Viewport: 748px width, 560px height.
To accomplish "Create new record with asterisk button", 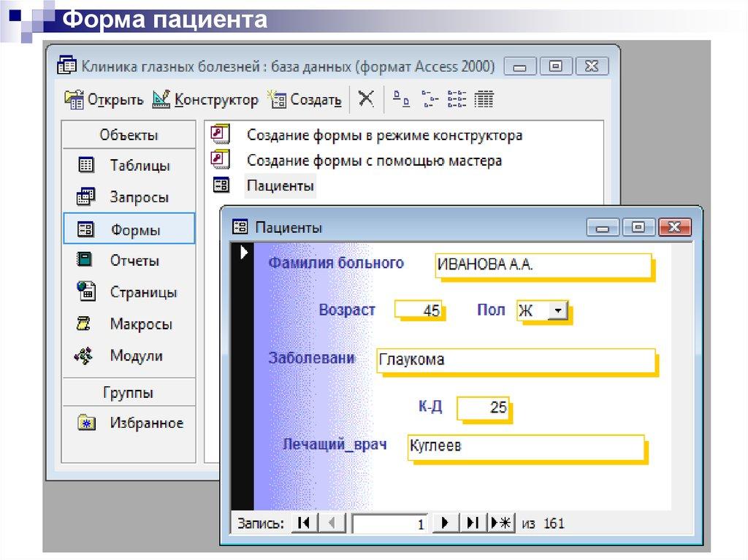I will coord(502,523).
